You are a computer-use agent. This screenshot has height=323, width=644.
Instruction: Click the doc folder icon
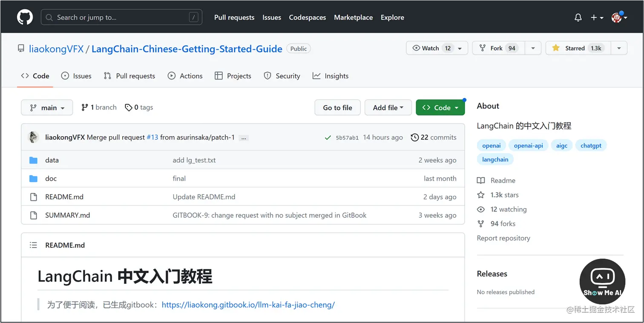tap(33, 178)
